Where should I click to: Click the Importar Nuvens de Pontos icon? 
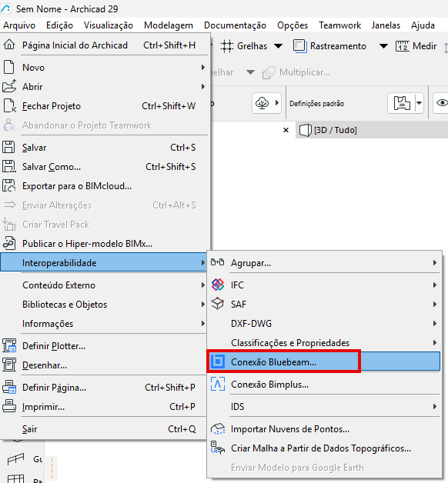[218, 429]
